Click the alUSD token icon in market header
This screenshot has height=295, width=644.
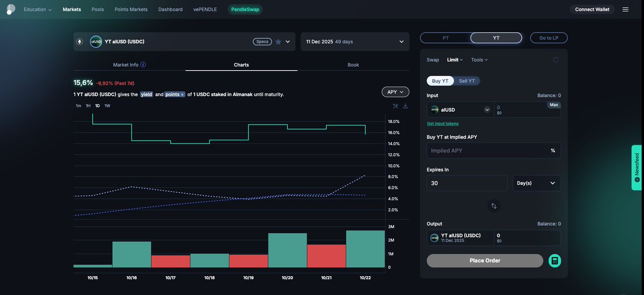(x=96, y=41)
